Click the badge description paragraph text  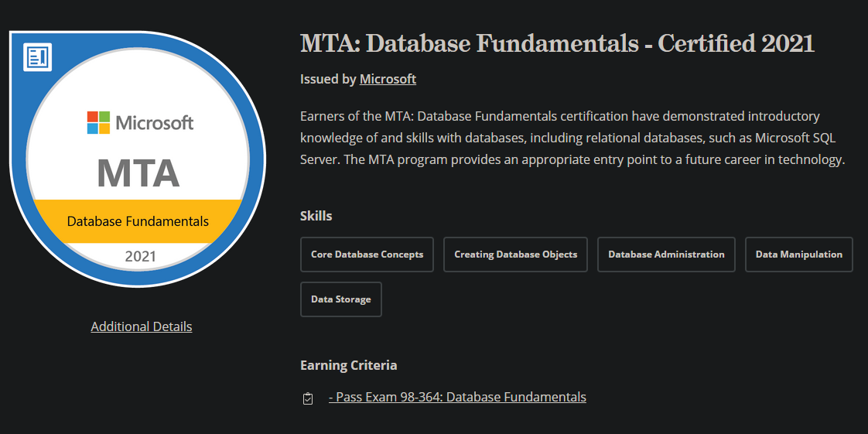tap(573, 138)
